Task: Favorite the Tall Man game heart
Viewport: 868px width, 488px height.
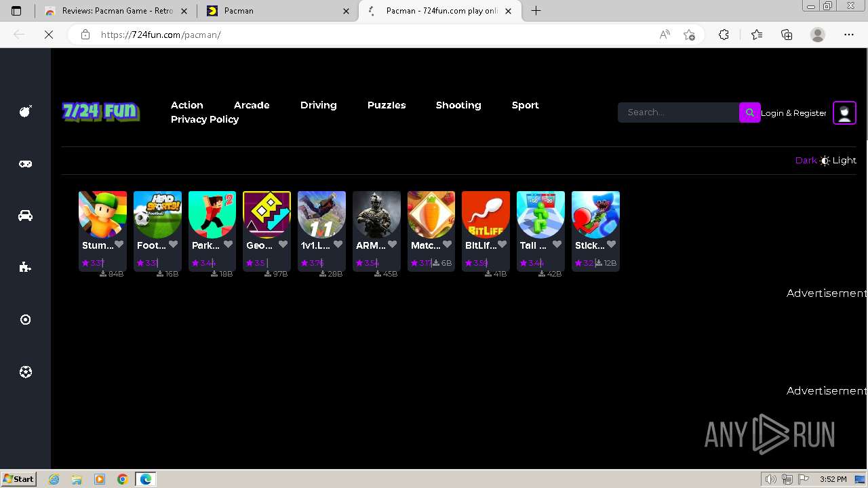Action: click(x=557, y=245)
